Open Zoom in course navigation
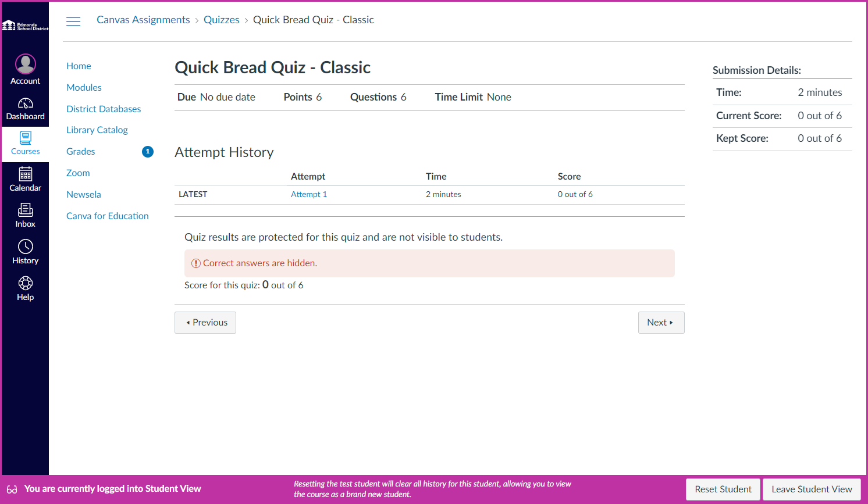 [78, 173]
